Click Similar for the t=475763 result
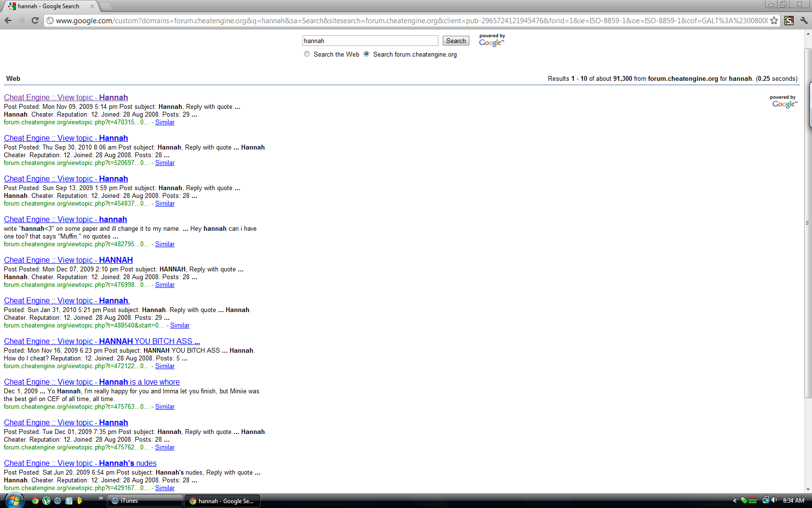Screen dimensions: 812x508 (x=165, y=407)
